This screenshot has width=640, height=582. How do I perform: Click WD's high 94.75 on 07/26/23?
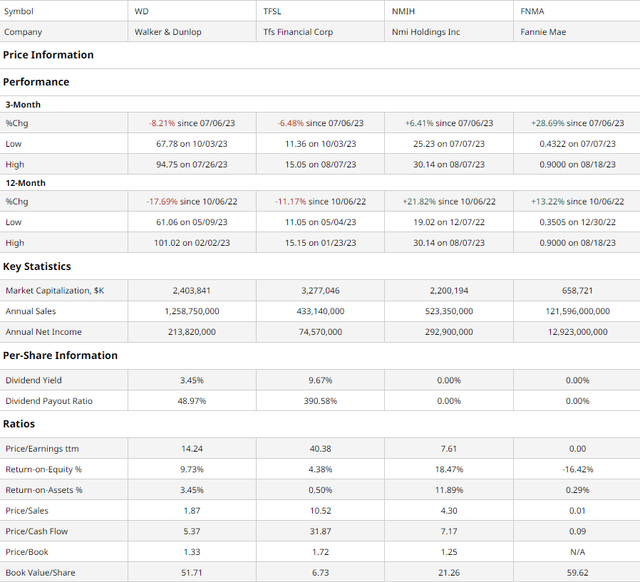(x=192, y=164)
